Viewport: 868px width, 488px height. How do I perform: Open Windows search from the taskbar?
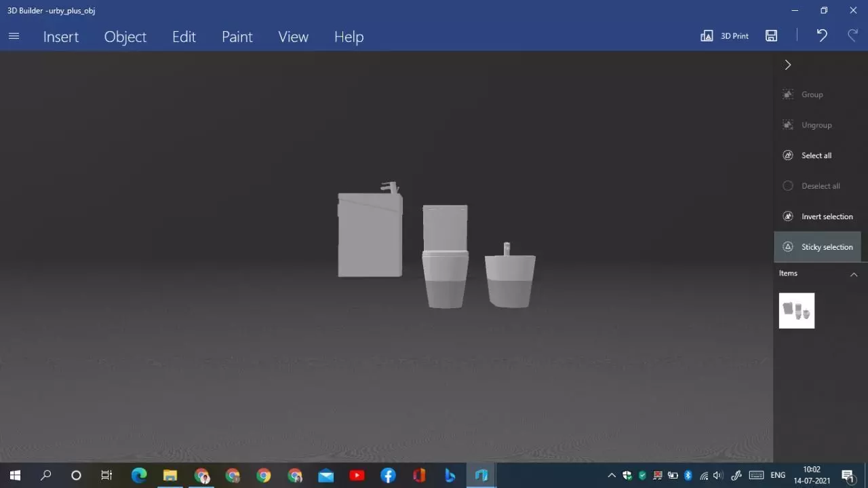coord(46,475)
